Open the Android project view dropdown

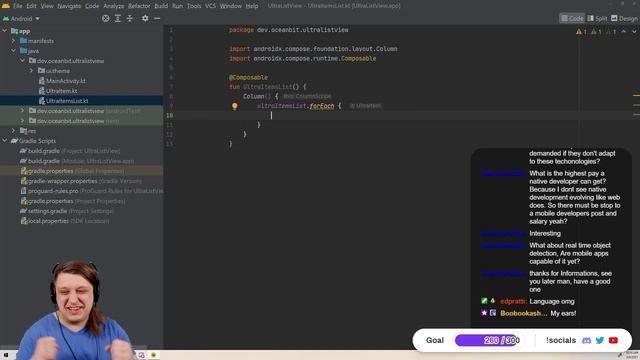[x=22, y=19]
